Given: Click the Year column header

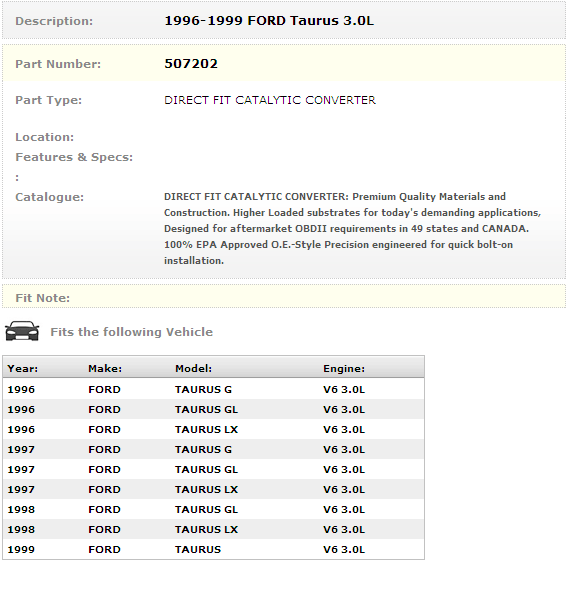Looking at the screenshot, I should click(23, 368).
